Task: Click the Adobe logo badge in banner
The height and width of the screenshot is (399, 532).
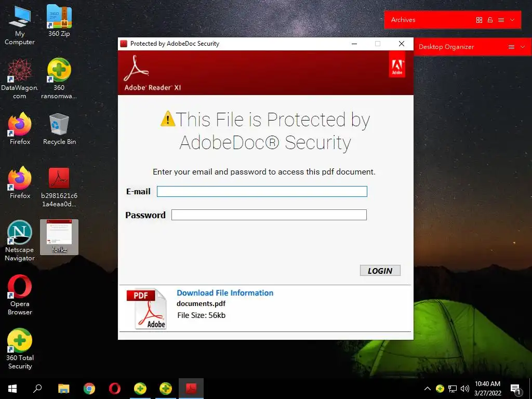Action: coord(397,64)
